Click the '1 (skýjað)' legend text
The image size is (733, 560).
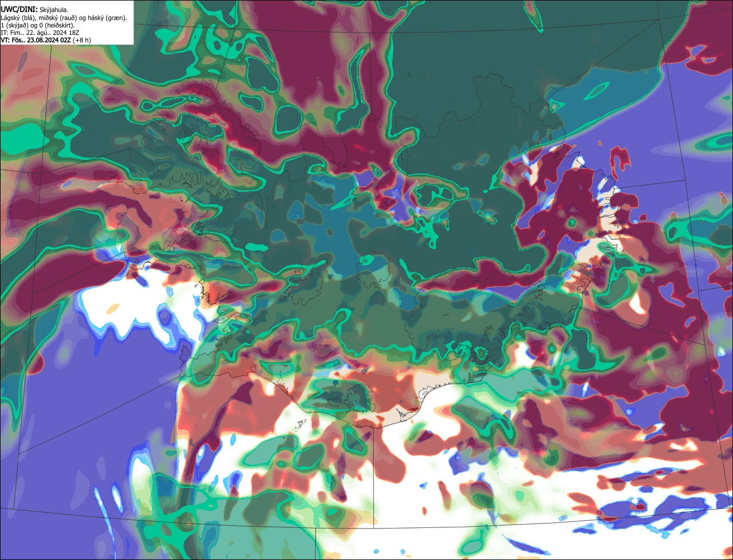[x=14, y=26]
